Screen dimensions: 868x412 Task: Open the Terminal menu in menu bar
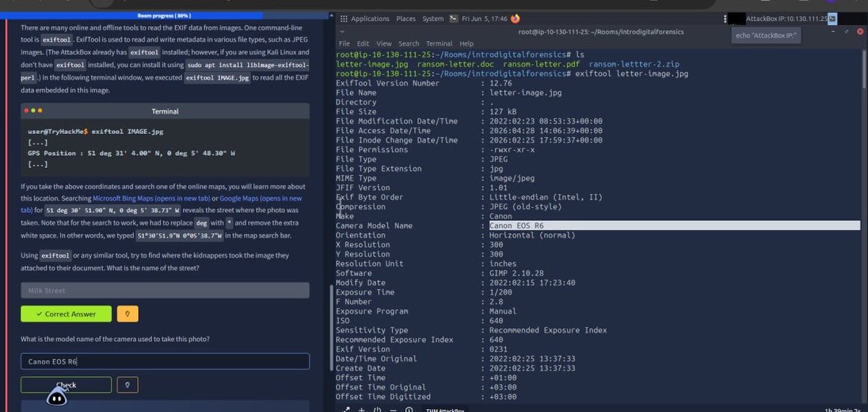click(x=439, y=43)
